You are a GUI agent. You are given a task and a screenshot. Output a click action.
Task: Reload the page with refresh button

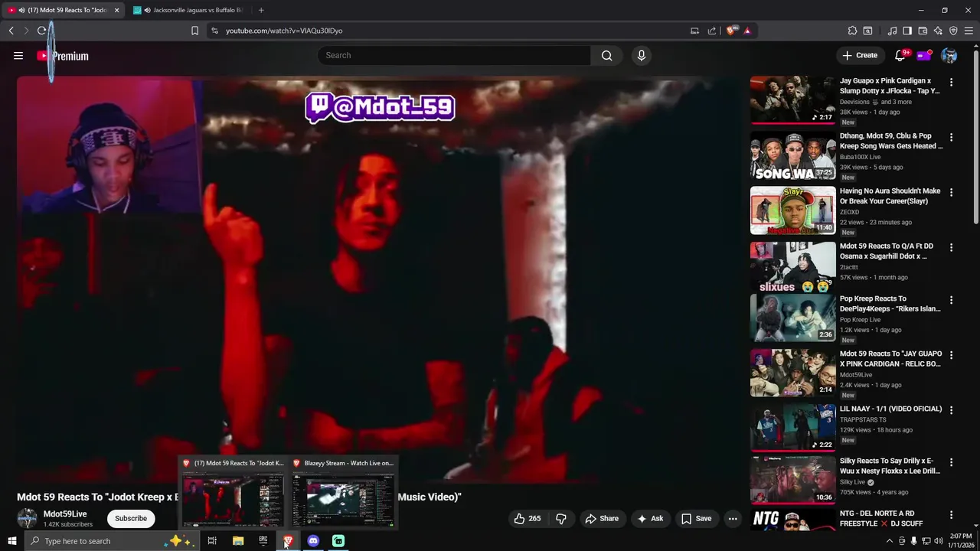pos(41,31)
